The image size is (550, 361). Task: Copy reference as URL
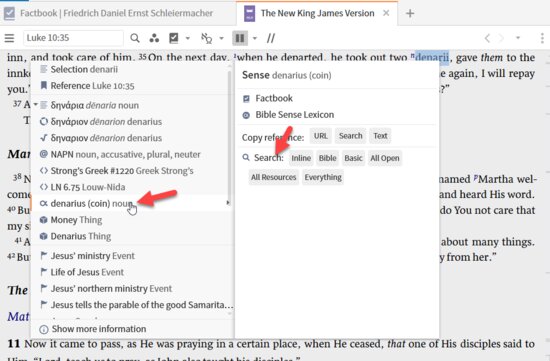click(x=321, y=136)
